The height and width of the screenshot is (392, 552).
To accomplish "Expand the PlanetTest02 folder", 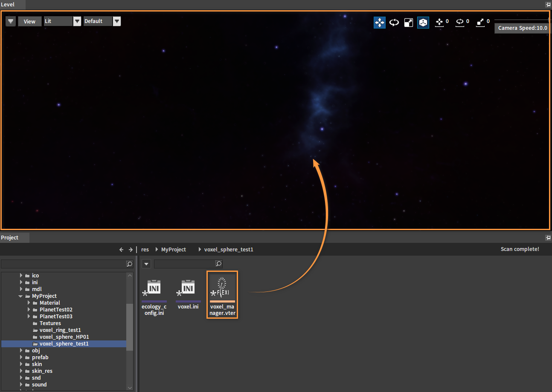I will coord(29,310).
